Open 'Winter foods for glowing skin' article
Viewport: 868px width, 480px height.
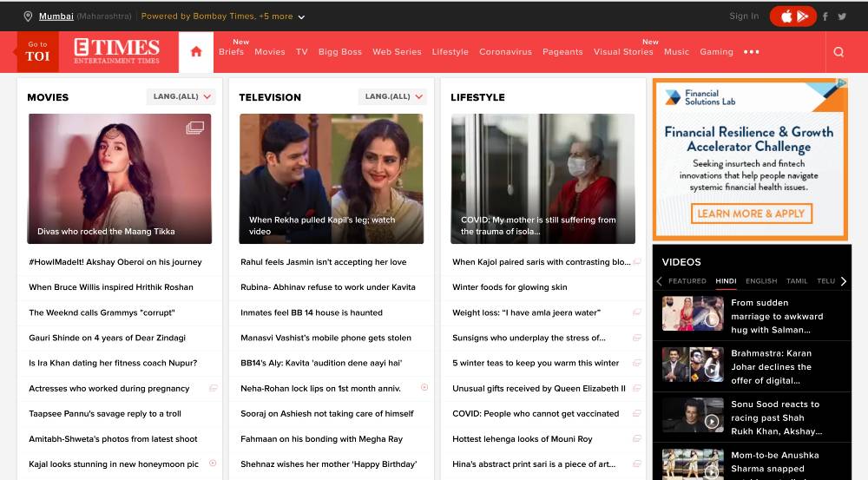[510, 286]
